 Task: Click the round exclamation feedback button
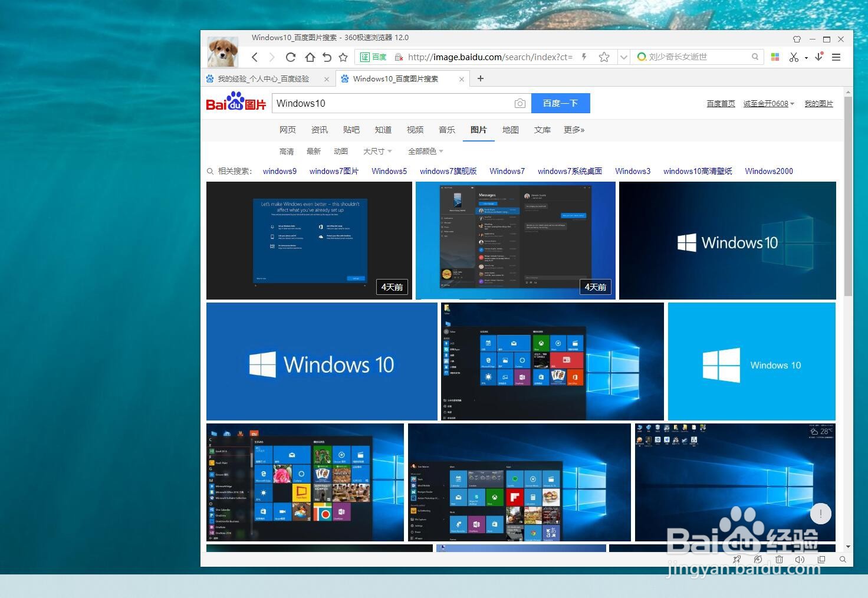click(820, 514)
